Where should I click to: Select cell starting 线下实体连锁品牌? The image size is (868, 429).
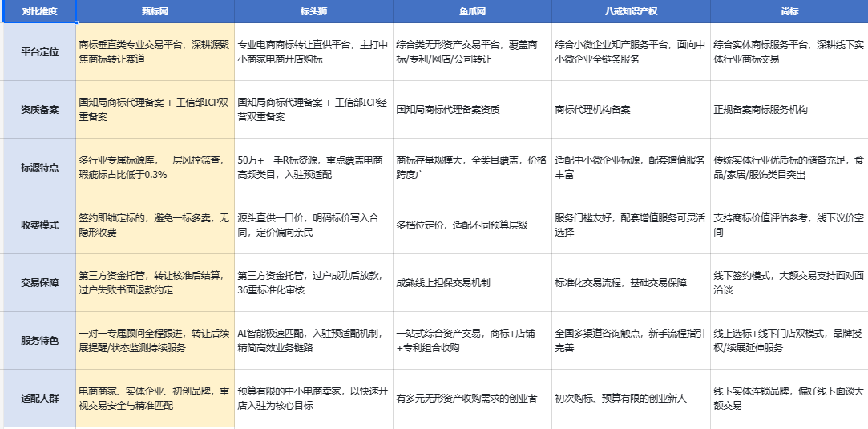[x=789, y=398]
